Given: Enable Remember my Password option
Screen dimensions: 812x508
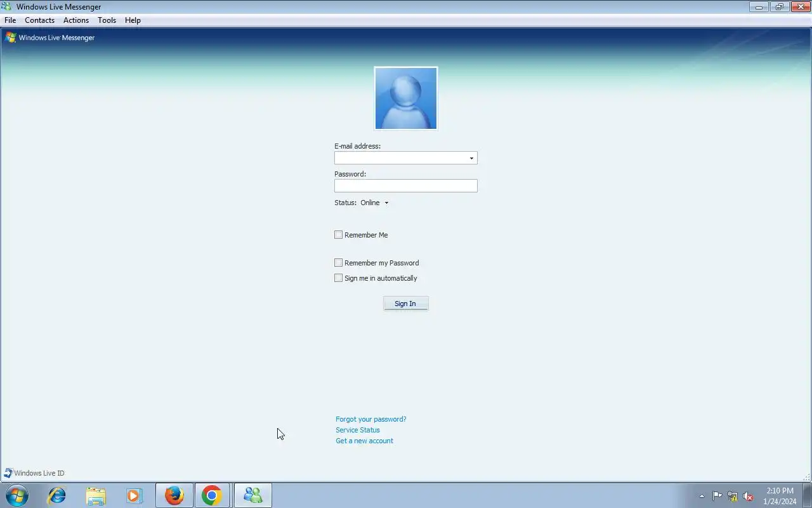Looking at the screenshot, I should pos(338,263).
